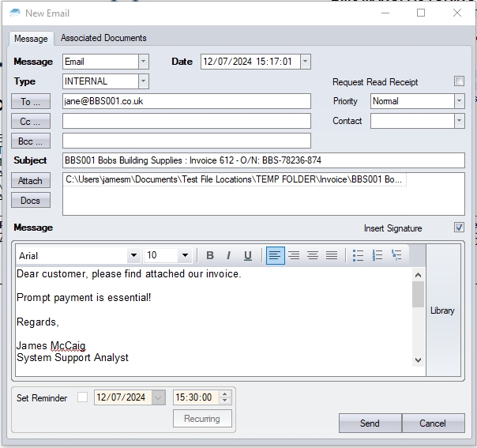477x448 pixels.
Task: Click the Subject input field
Action: (x=264, y=160)
